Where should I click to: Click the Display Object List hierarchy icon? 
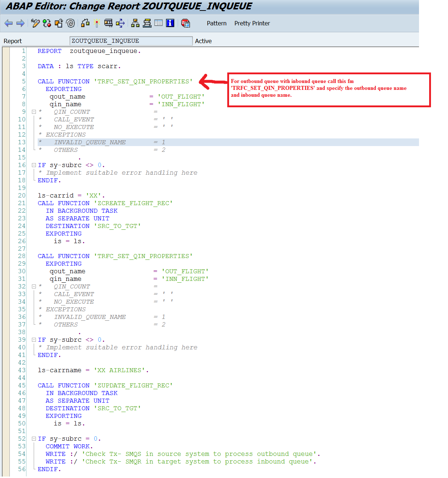tap(135, 23)
